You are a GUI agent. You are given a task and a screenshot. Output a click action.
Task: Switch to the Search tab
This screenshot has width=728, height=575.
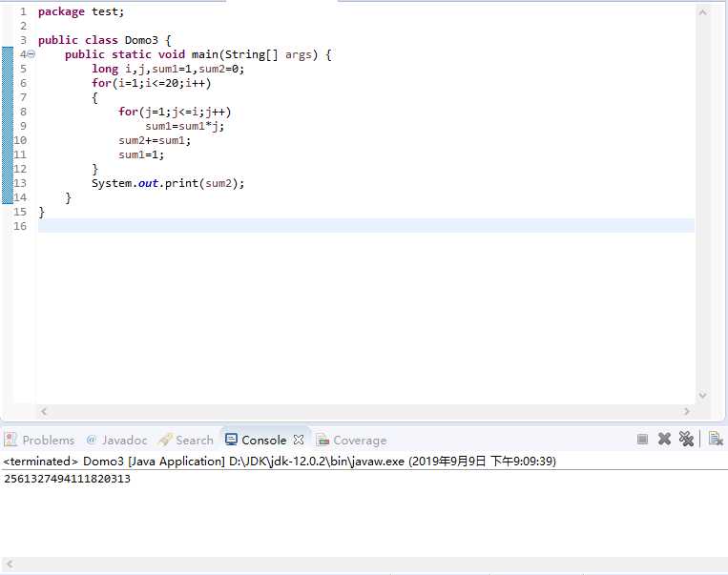coord(186,440)
